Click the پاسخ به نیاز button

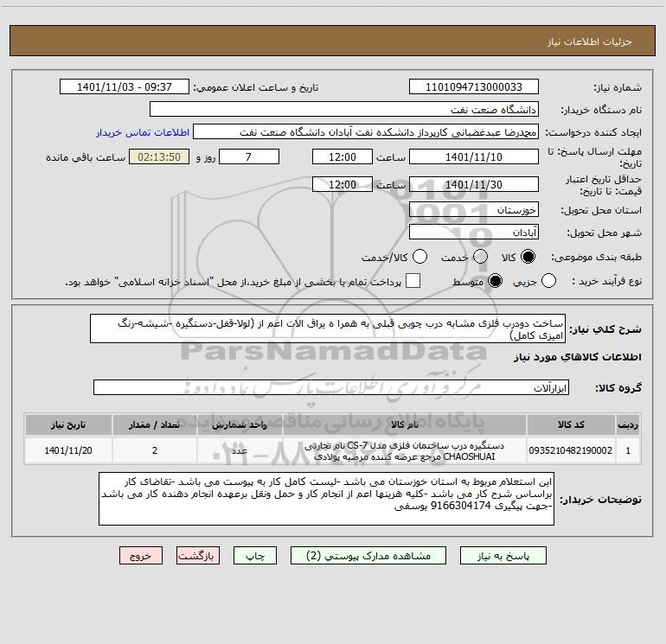[503, 556]
